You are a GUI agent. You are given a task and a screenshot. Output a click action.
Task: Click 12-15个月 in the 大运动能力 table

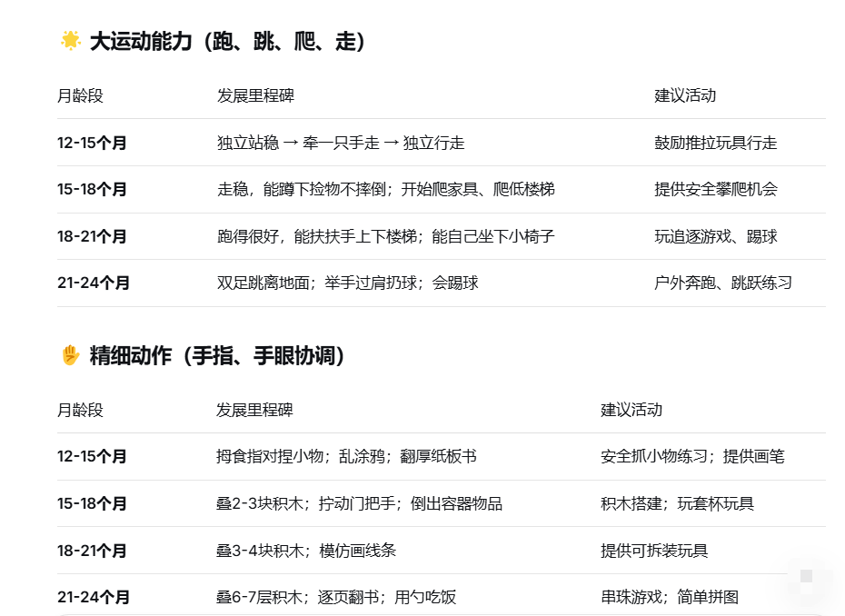pos(92,143)
